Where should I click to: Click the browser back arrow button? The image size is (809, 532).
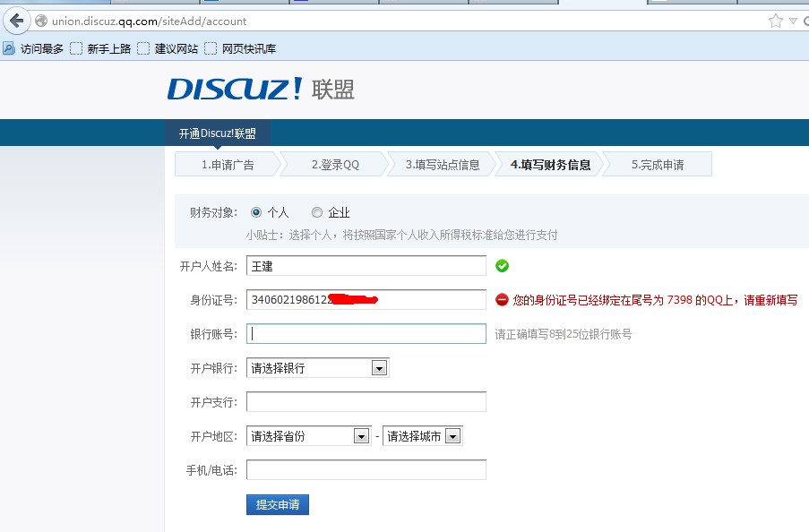click(x=16, y=21)
